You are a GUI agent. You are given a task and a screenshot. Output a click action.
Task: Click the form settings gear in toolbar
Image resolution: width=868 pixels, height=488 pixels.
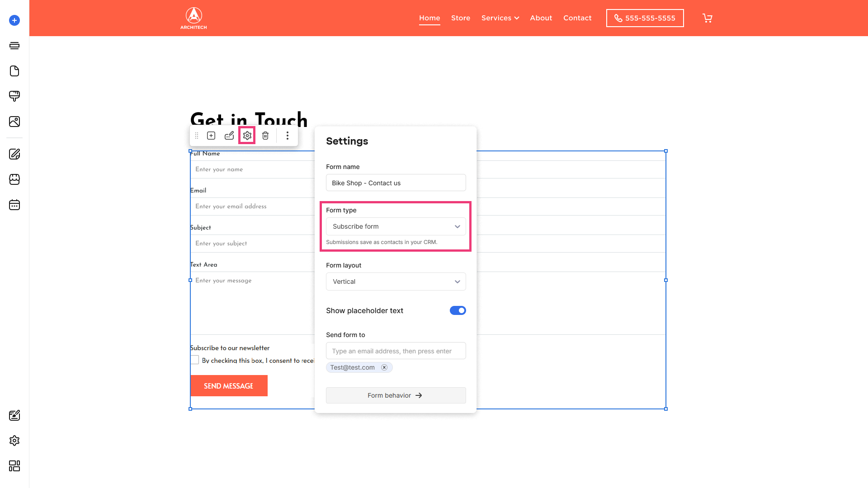point(247,136)
